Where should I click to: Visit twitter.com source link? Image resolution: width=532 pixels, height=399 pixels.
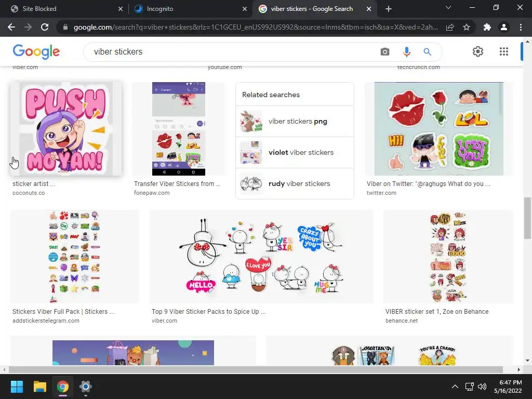381,193
